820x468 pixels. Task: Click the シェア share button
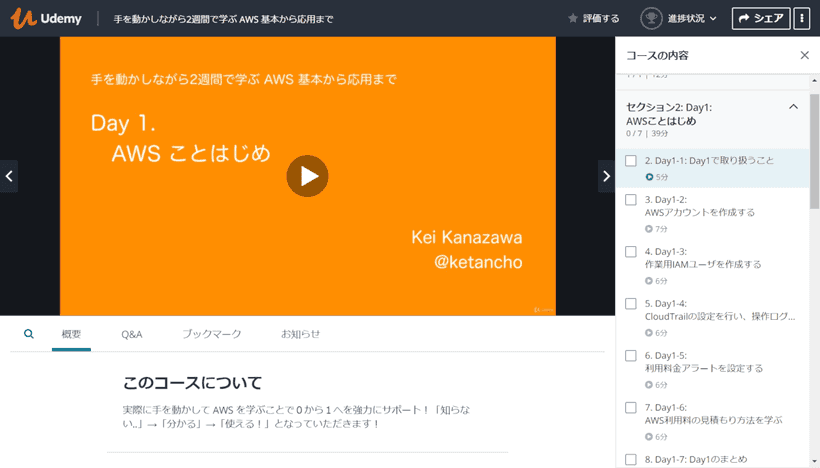tap(761, 18)
